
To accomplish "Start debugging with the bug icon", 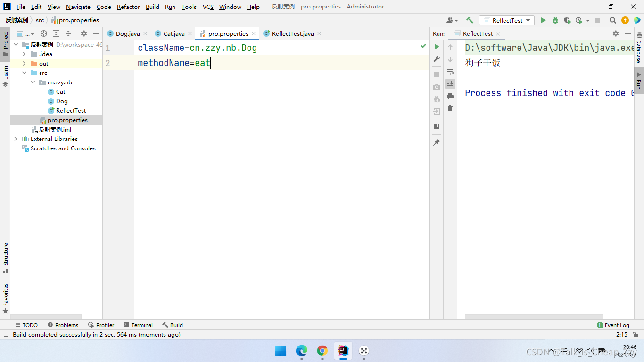I will pos(555,20).
